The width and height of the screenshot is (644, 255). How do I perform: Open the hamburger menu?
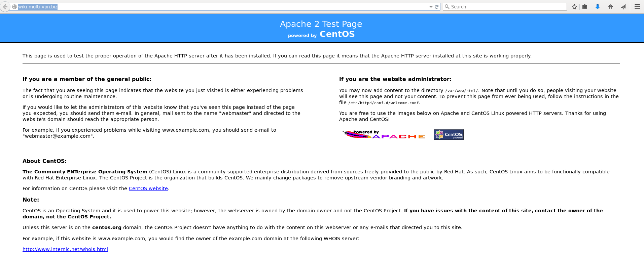tap(637, 7)
